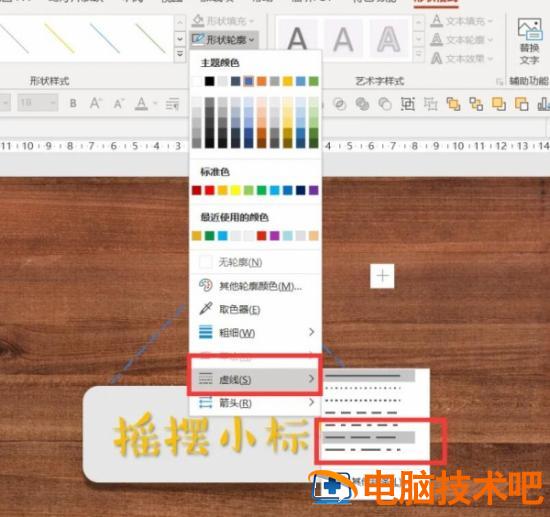550x517 pixels.
Task: Pick purple in standard colors
Action: 314,190
